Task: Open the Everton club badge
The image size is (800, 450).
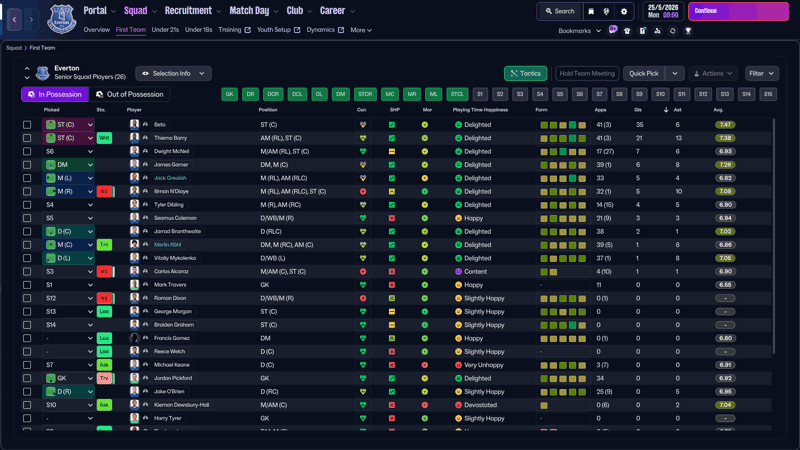Action: [62, 19]
